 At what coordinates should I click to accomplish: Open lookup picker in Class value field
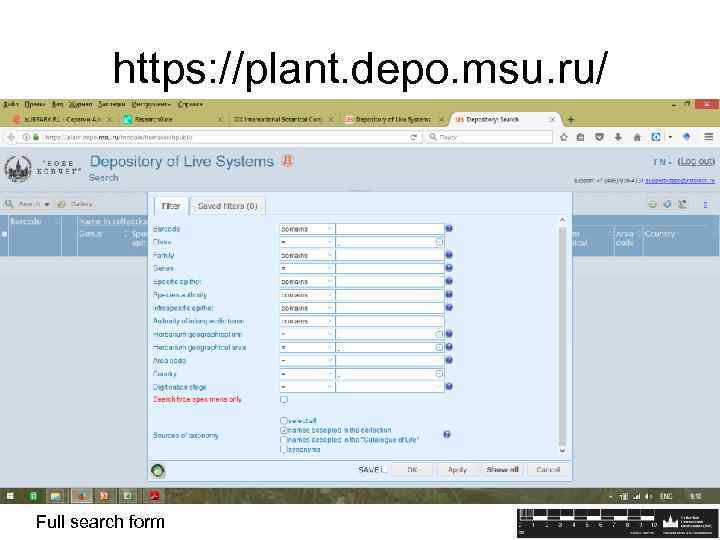click(439, 242)
